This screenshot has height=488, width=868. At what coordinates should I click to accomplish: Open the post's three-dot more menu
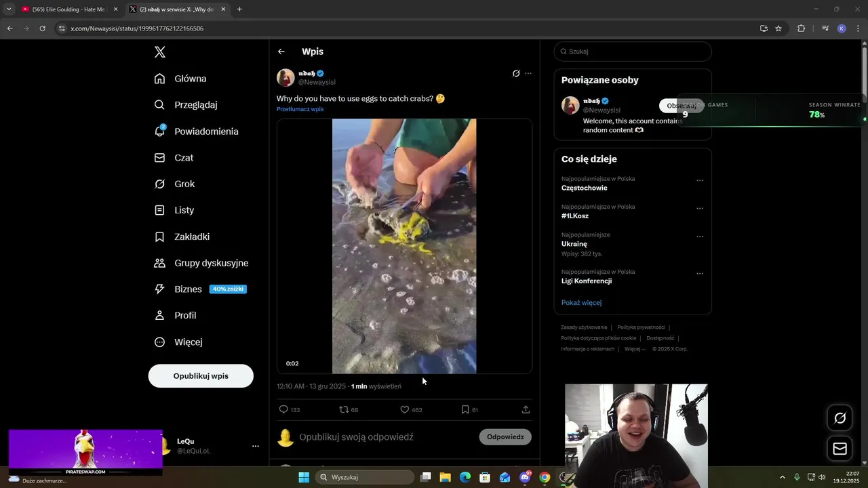click(x=528, y=73)
